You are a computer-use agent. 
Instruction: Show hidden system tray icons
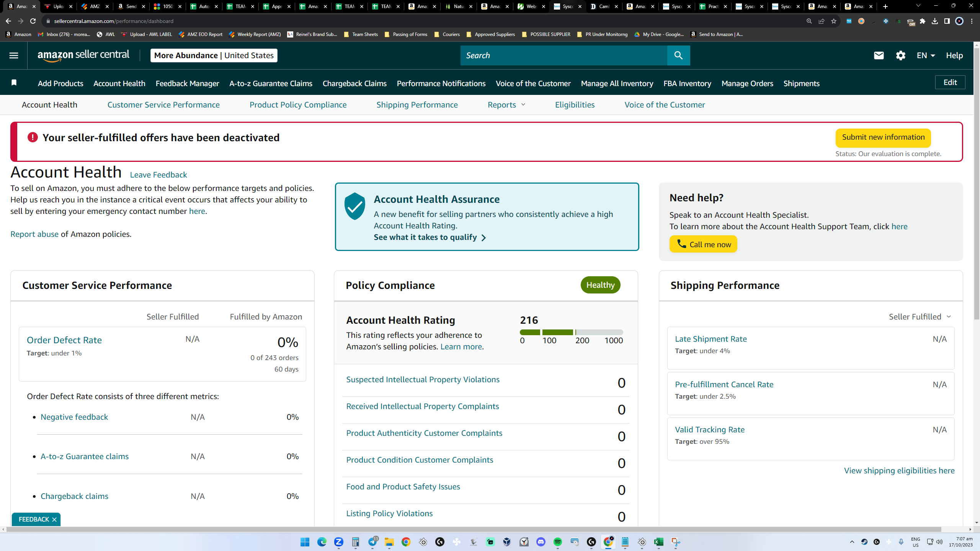pyautogui.click(x=852, y=542)
